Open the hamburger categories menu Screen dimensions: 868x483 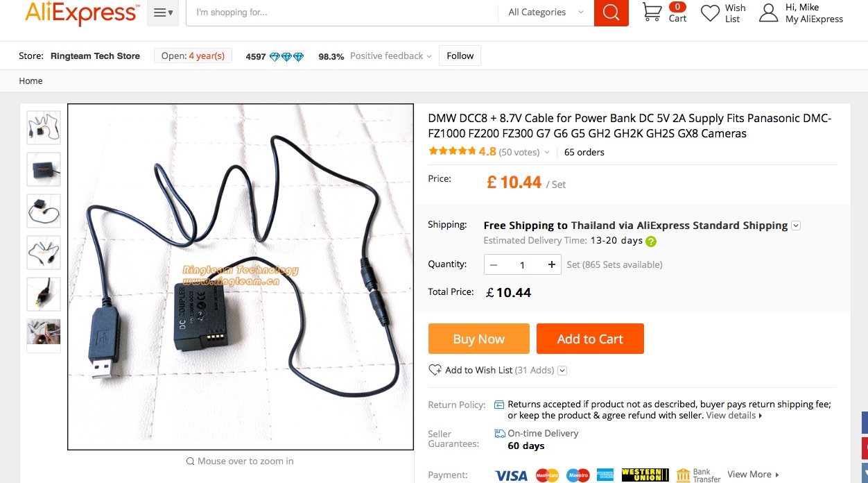[x=163, y=12]
